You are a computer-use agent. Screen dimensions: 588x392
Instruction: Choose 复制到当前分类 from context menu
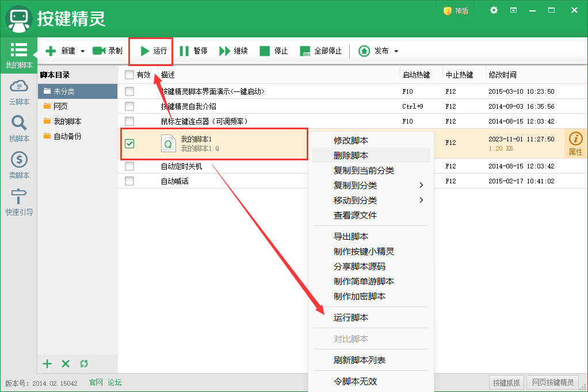(371, 171)
